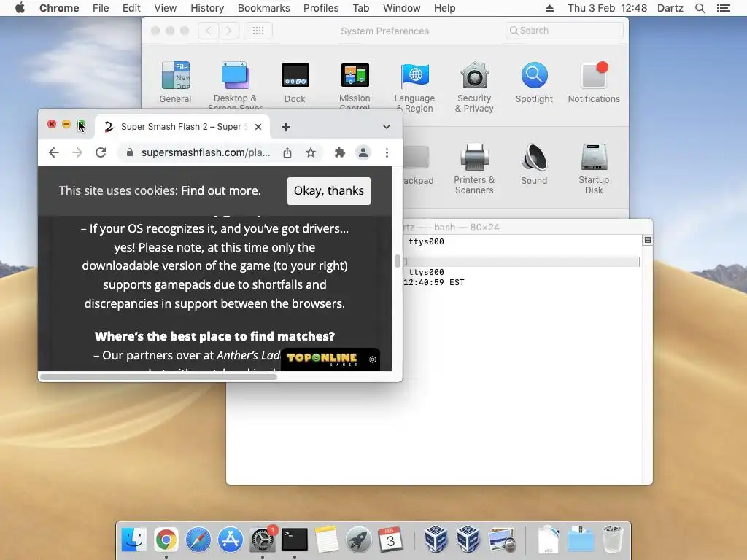The image size is (747, 560).
Task: Open the History menu
Action: tap(207, 8)
